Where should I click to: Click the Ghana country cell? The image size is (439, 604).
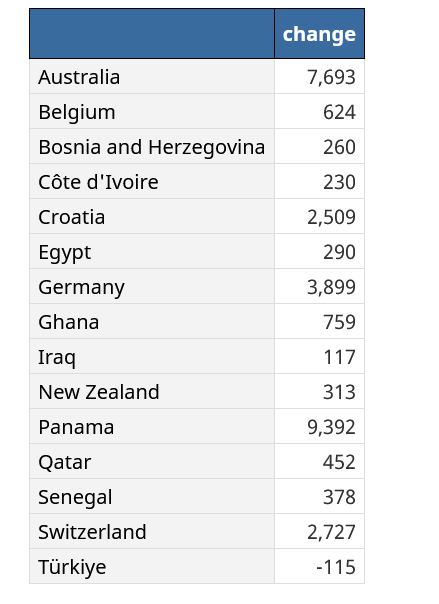tap(152, 322)
